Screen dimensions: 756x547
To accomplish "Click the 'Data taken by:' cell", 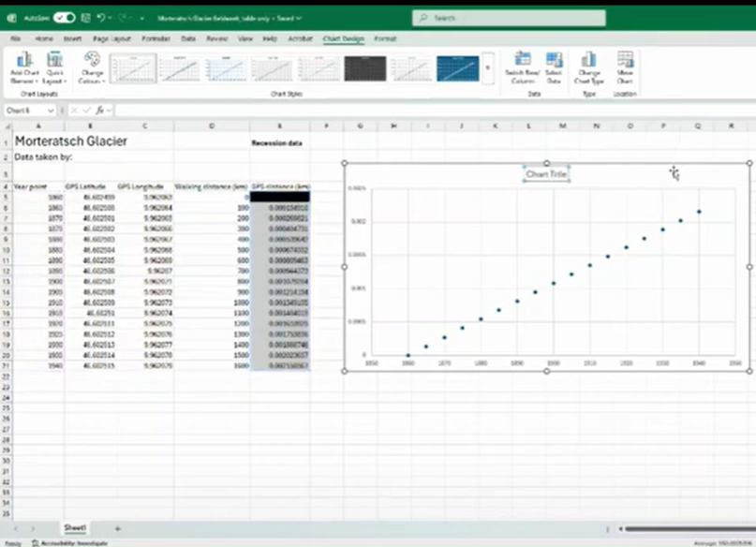I will point(43,157).
